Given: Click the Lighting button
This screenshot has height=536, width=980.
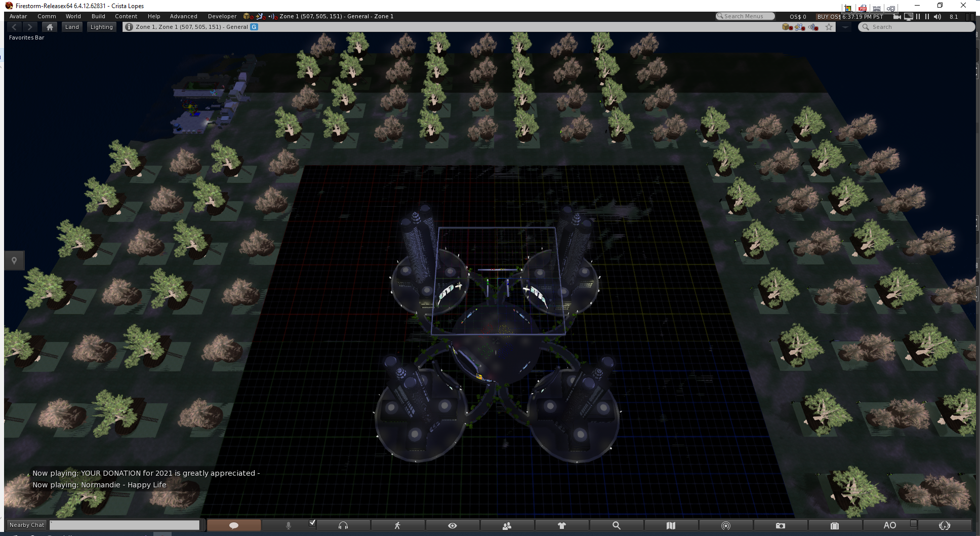Looking at the screenshot, I should (x=102, y=27).
